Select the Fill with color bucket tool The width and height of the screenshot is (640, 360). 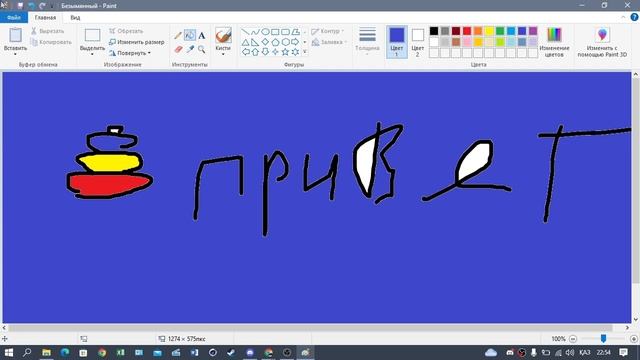point(190,35)
